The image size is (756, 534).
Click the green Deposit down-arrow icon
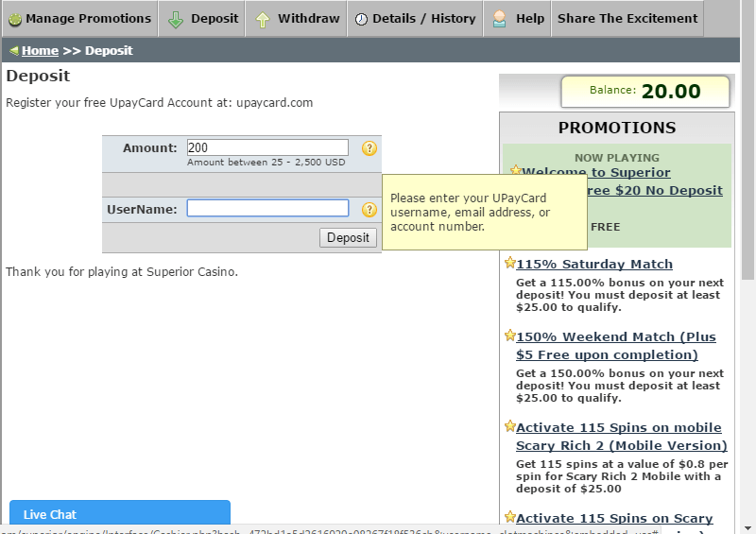coord(176,20)
